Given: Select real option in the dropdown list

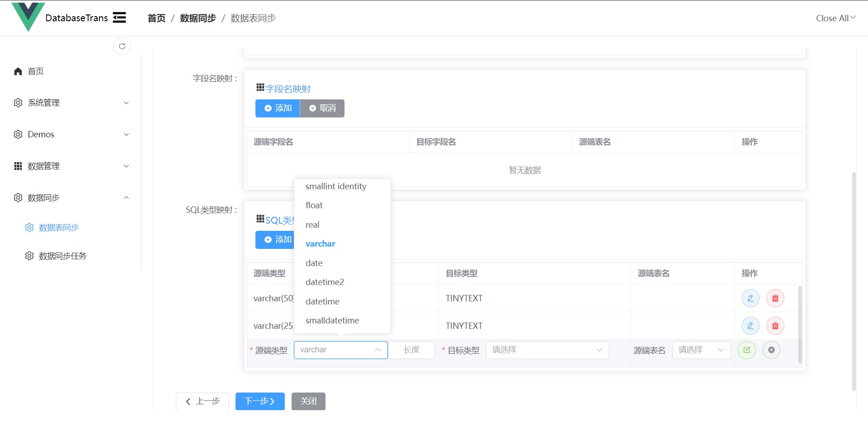Looking at the screenshot, I should (342, 225).
